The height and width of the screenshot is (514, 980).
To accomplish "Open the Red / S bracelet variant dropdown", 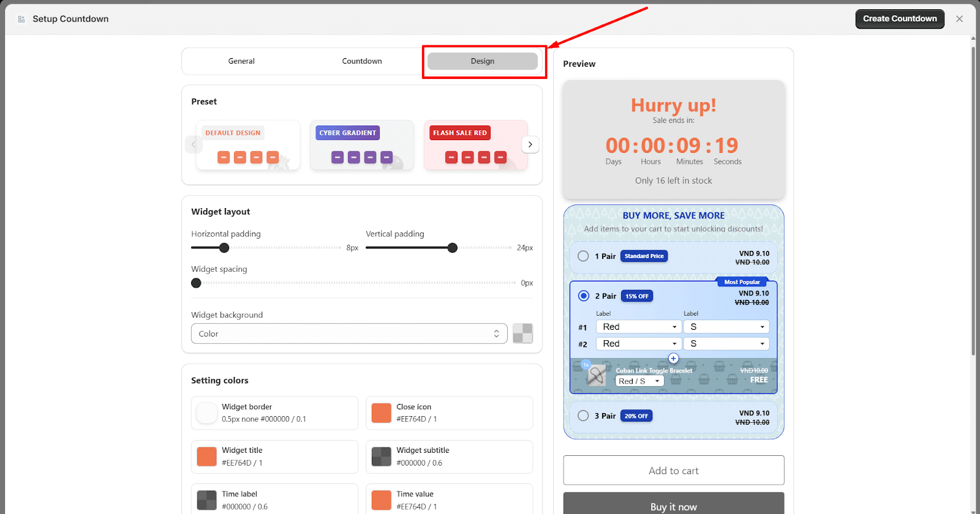I will coord(639,381).
